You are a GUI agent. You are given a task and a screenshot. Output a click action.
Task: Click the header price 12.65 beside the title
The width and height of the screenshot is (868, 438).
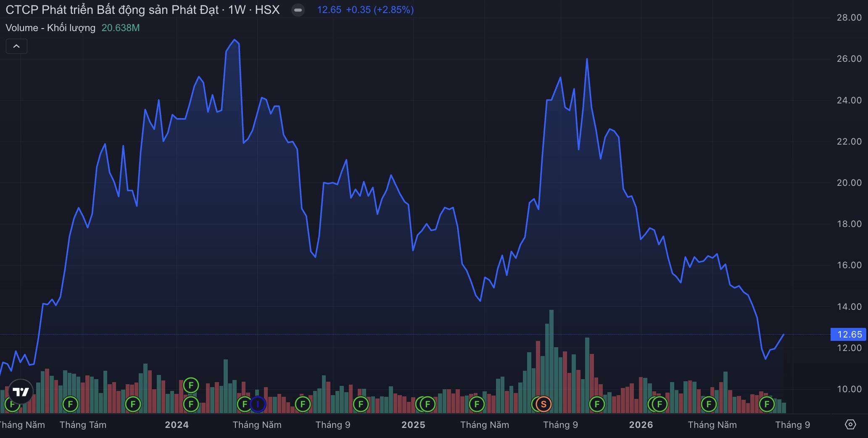(329, 10)
